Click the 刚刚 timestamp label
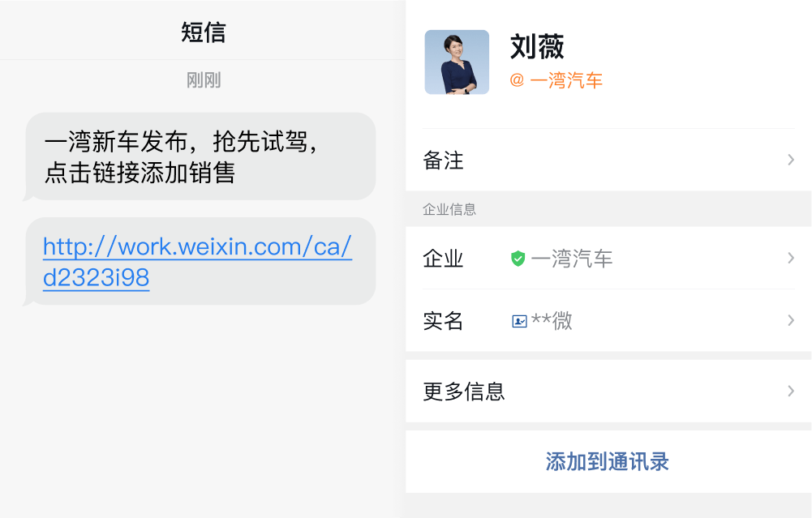Image resolution: width=812 pixels, height=518 pixels. pos(204,80)
